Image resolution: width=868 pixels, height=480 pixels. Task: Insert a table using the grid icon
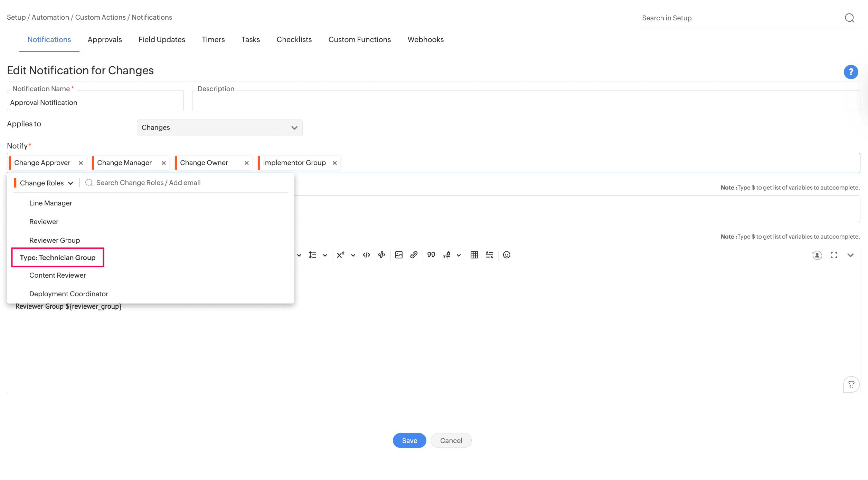click(474, 255)
